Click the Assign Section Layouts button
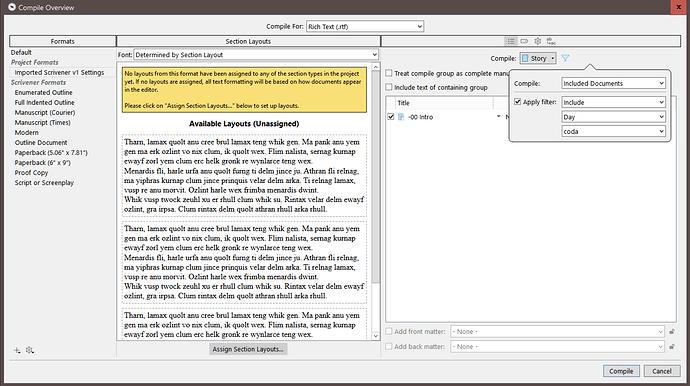The width and height of the screenshot is (690, 386). coord(248,349)
